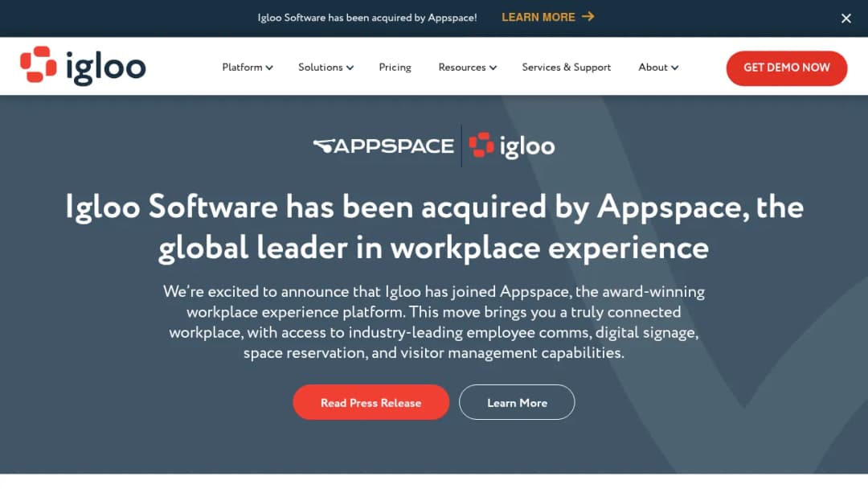Expand the Platform dropdown menu
868x489 pixels.
[x=248, y=68]
